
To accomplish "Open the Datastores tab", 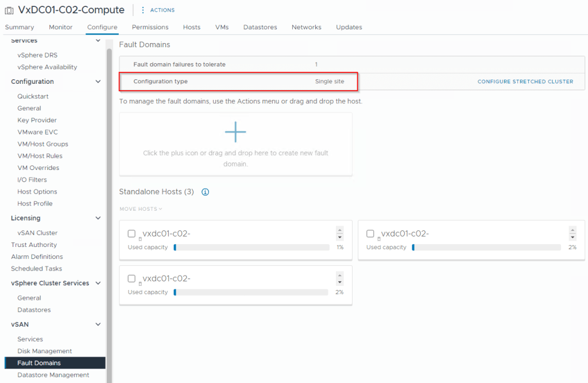I will pyautogui.click(x=260, y=27).
